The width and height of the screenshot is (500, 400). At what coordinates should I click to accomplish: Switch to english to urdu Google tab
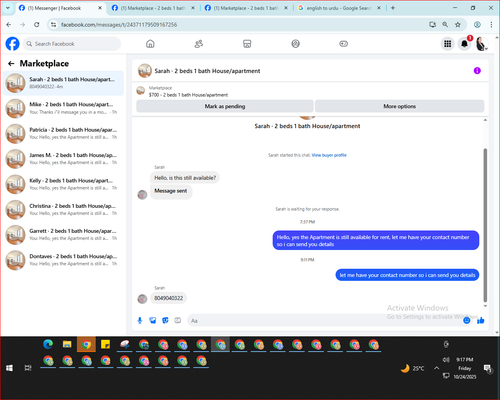click(340, 8)
